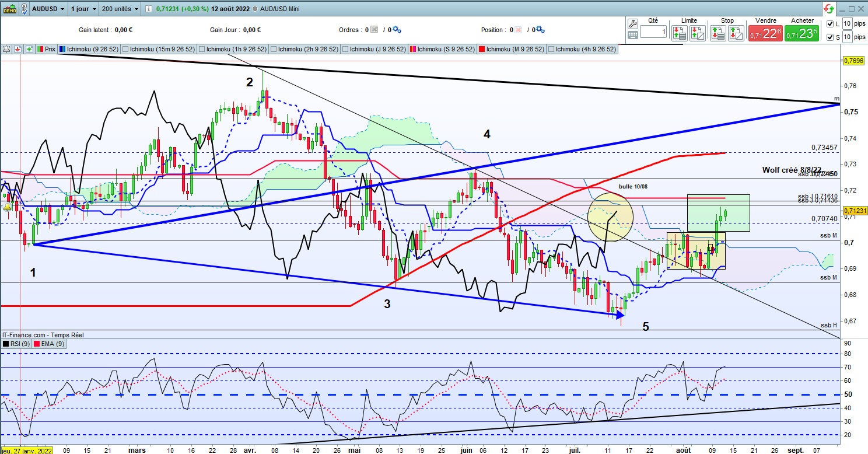Click the green up-arrow icon beside Prix
This screenshot has height=454, width=868.
point(29,49)
